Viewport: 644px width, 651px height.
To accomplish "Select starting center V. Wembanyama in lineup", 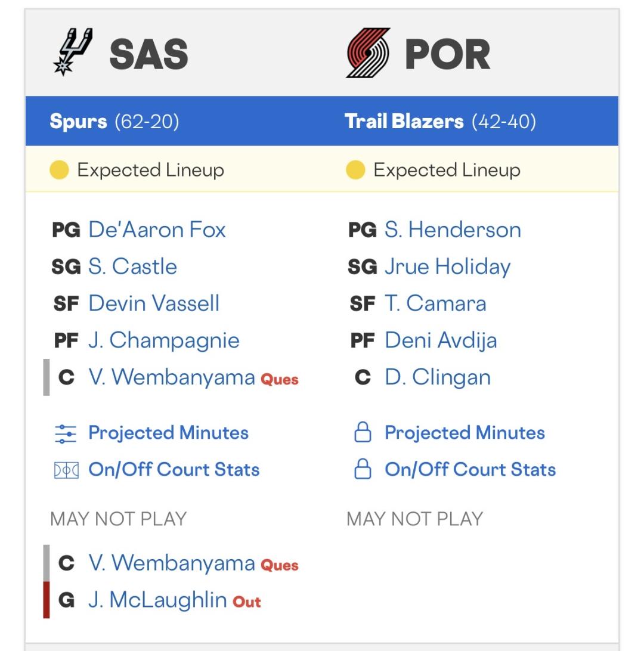I will (172, 377).
